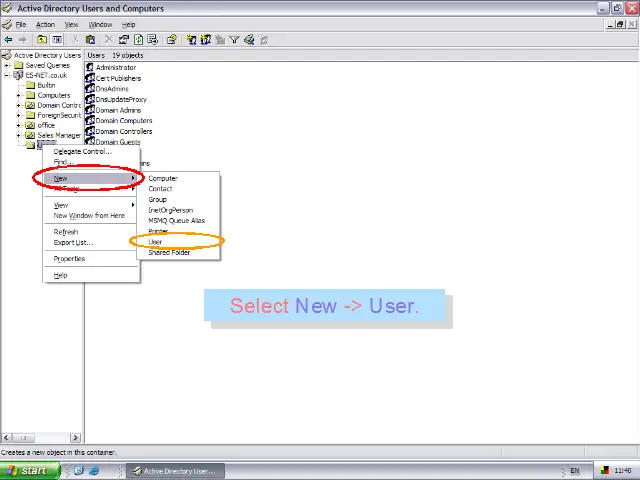Select InetOrgPerson in the New submenu
Screen dimensions: 640x480
[178, 210]
